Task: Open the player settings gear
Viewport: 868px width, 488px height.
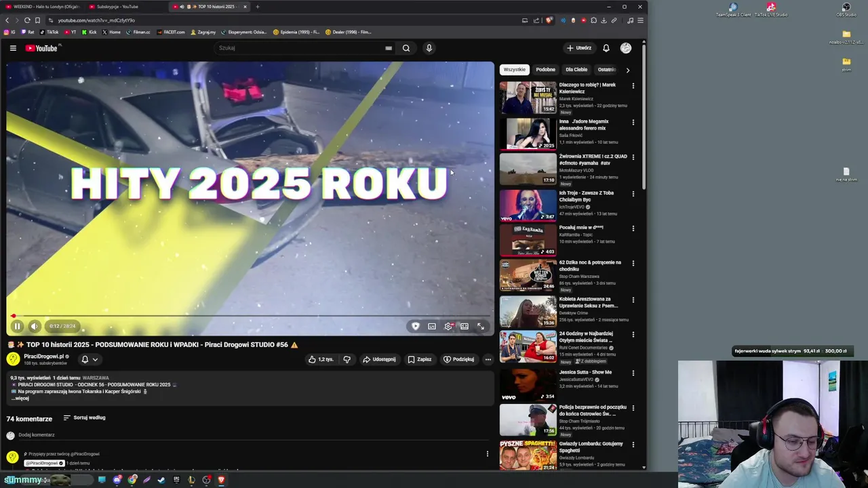Action: [448, 326]
